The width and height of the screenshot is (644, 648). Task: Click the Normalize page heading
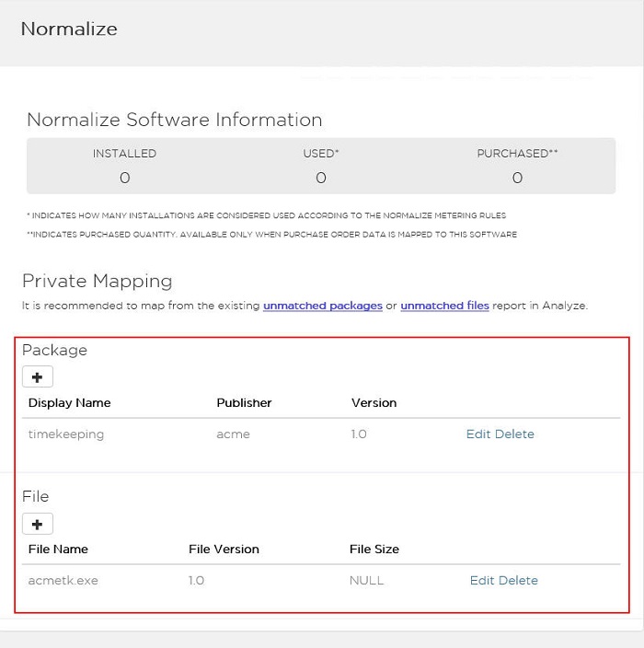pos(69,29)
